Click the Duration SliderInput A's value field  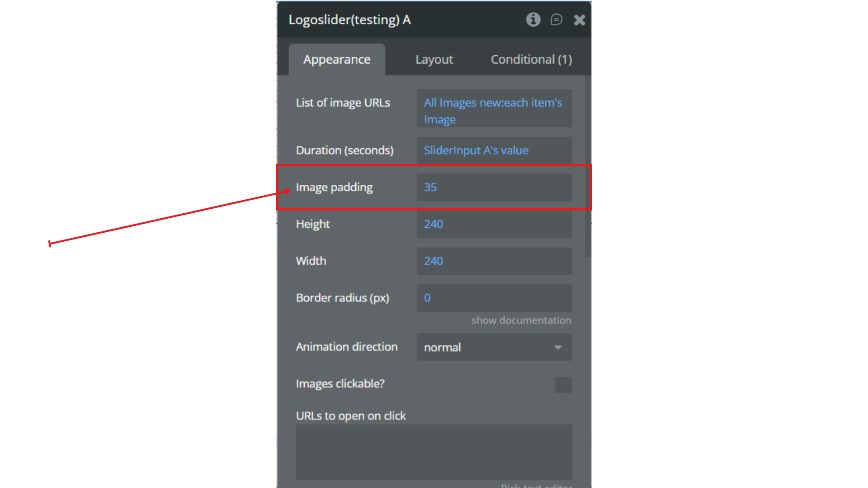pyautogui.click(x=494, y=150)
